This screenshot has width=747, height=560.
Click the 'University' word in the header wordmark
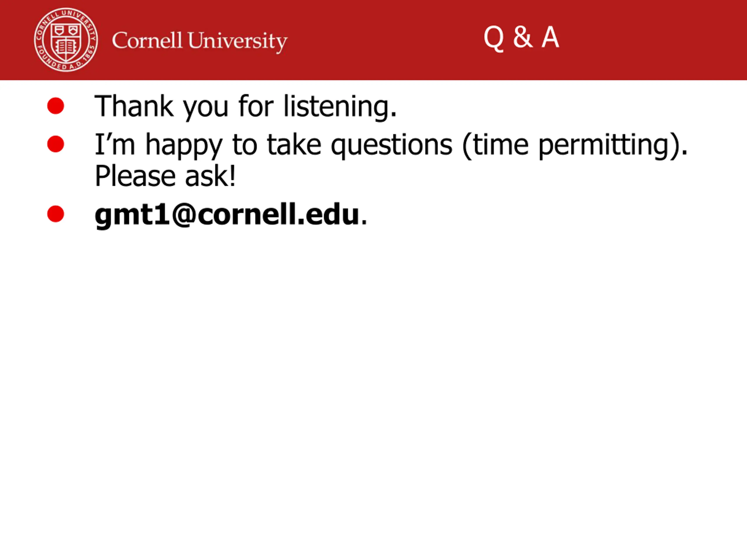(x=238, y=42)
